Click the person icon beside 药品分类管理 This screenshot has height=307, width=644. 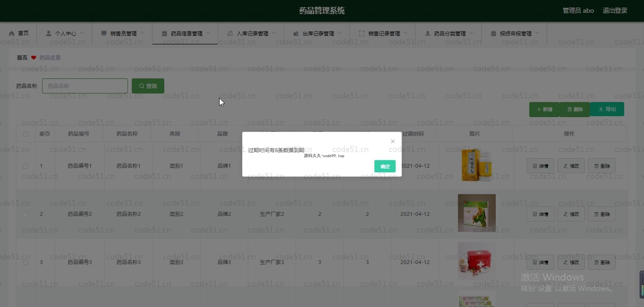(x=427, y=33)
